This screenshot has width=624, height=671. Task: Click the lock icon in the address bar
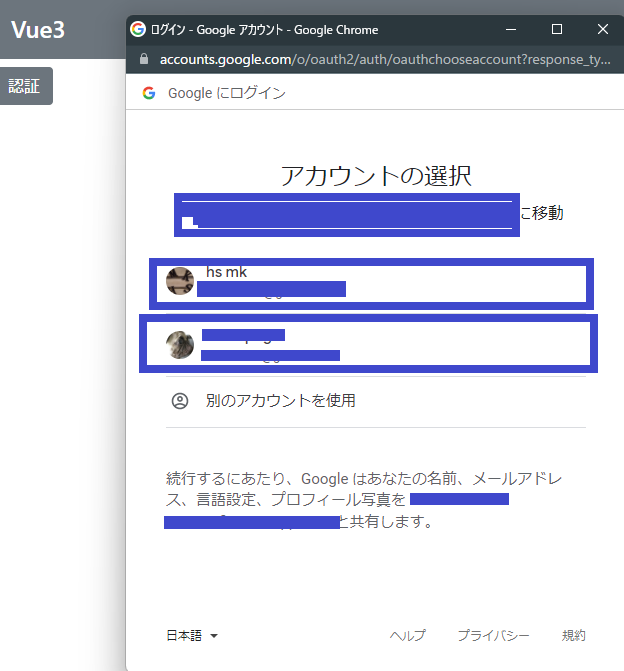144,59
